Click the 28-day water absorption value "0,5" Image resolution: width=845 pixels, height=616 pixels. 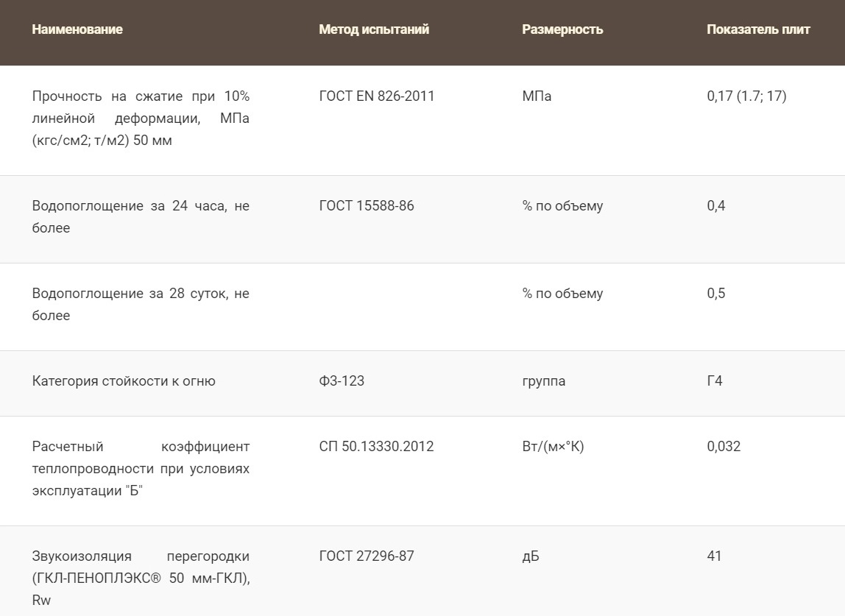[x=715, y=294]
